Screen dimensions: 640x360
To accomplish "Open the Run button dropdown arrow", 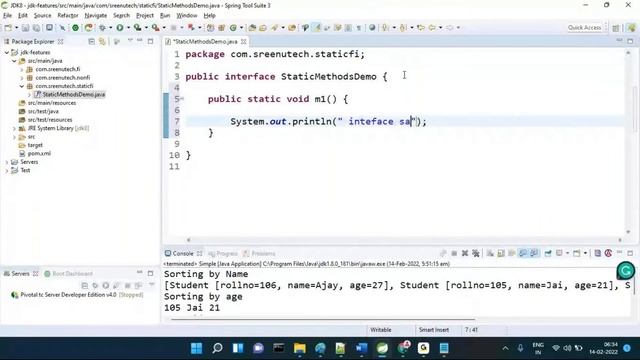I will point(128,28).
